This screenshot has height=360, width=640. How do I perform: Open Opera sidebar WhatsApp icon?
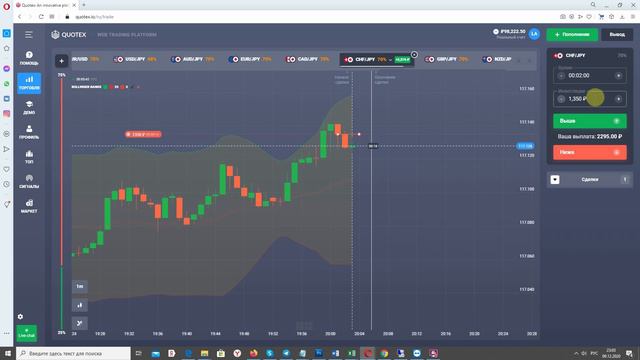[7, 84]
